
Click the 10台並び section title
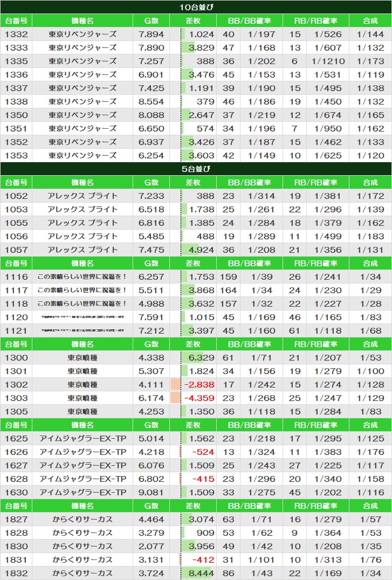196,7
